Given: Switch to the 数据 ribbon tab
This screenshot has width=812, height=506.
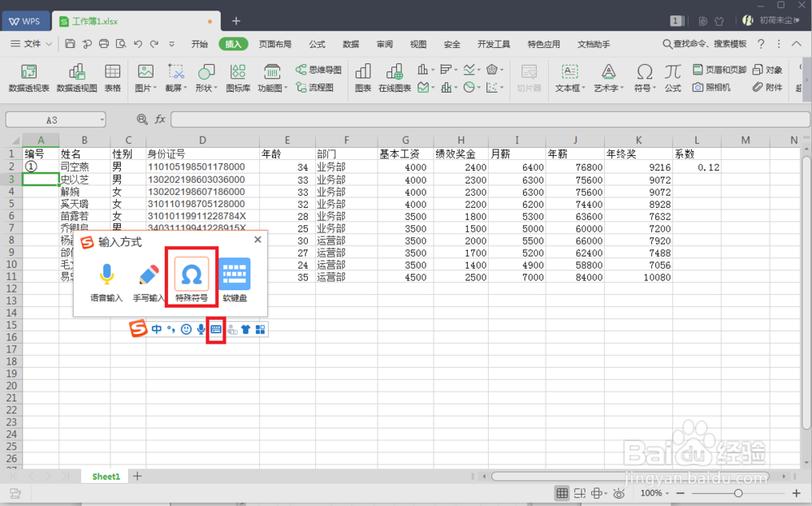Looking at the screenshot, I should [350, 45].
